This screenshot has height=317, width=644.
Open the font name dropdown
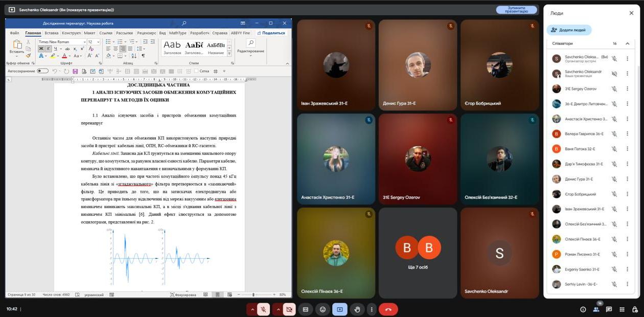click(x=85, y=42)
